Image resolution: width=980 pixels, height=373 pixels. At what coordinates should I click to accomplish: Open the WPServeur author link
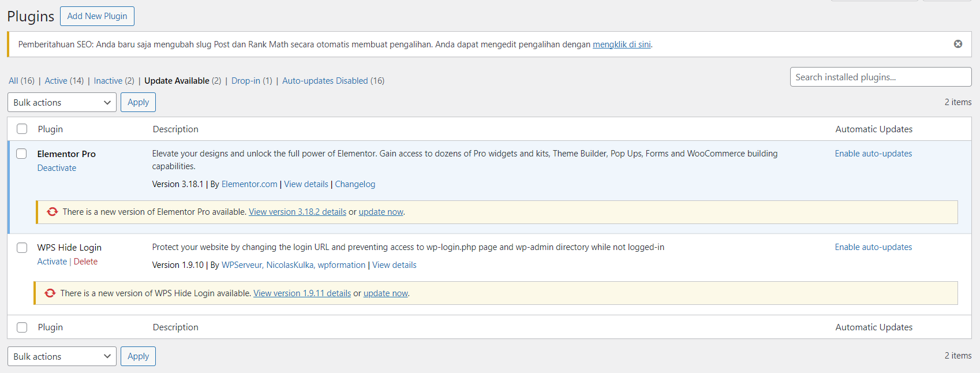[x=242, y=265]
